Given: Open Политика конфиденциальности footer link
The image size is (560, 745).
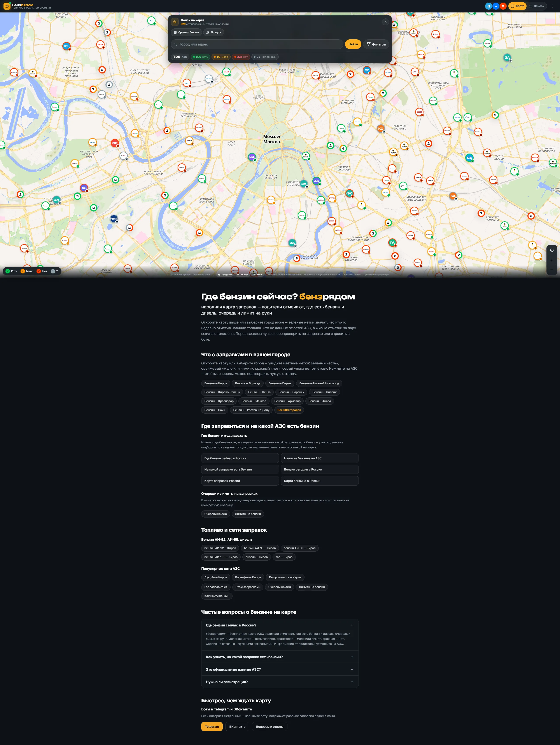Looking at the screenshot, I should (322, 275).
